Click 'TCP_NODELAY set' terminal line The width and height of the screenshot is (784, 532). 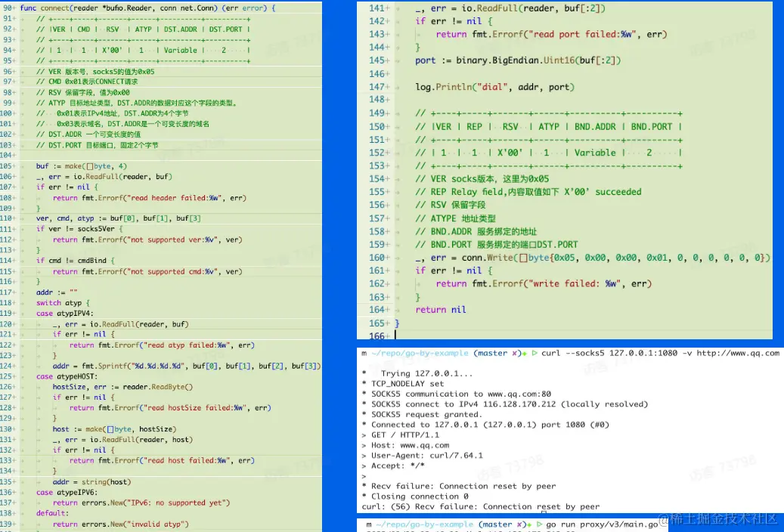(407, 383)
